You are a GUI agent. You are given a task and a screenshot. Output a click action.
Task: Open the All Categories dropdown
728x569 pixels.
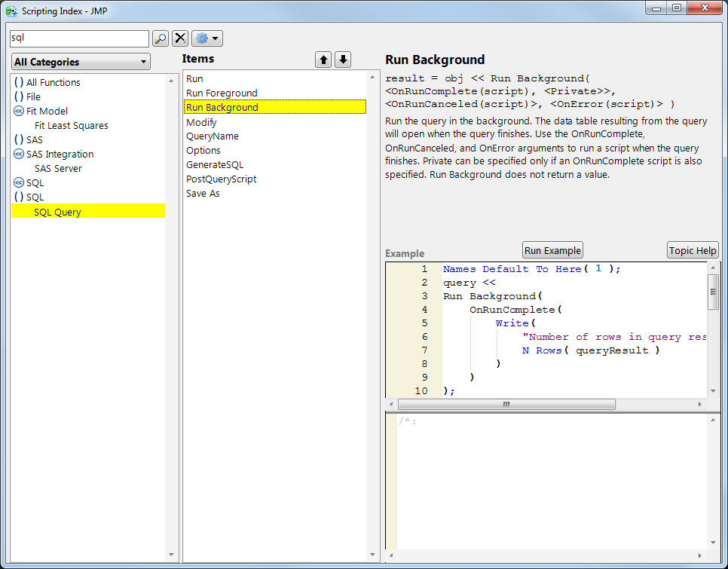point(81,62)
